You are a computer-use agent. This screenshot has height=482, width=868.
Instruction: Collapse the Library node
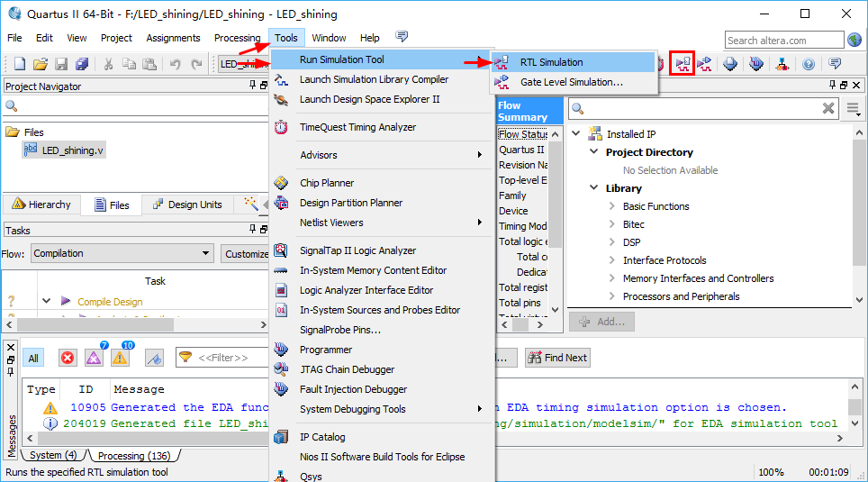pyautogui.click(x=593, y=187)
